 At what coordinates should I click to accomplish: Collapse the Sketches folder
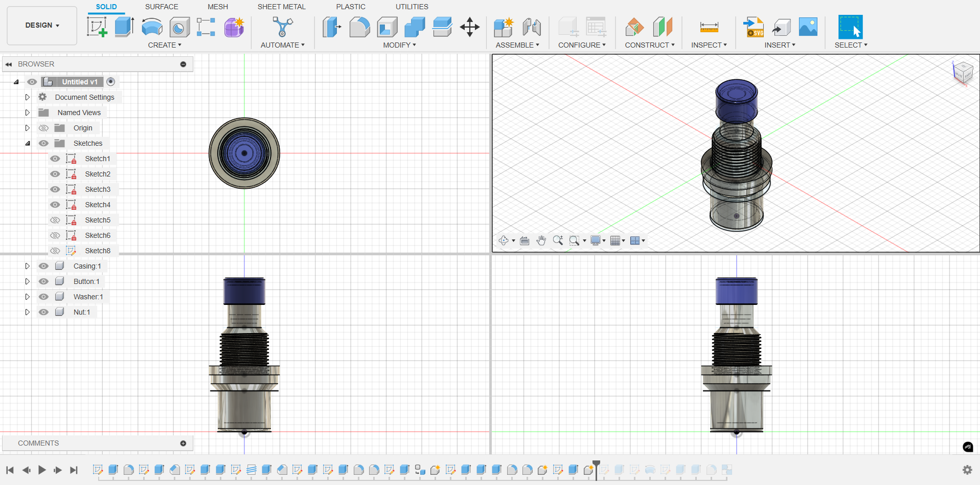(28, 143)
